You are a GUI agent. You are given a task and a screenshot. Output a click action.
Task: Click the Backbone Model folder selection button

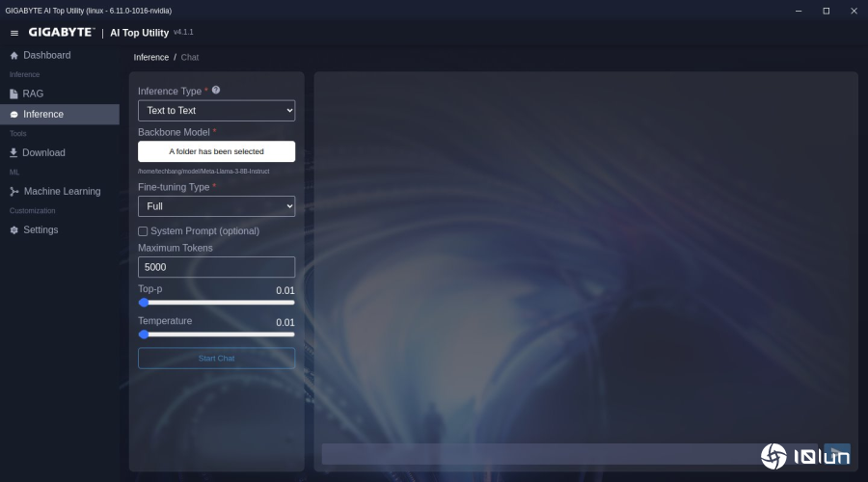coord(216,151)
